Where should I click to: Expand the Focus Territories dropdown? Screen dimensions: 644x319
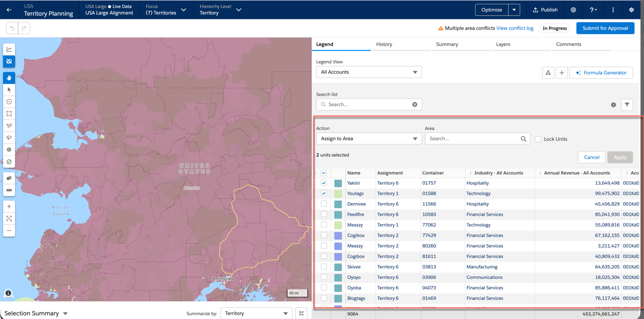click(184, 10)
